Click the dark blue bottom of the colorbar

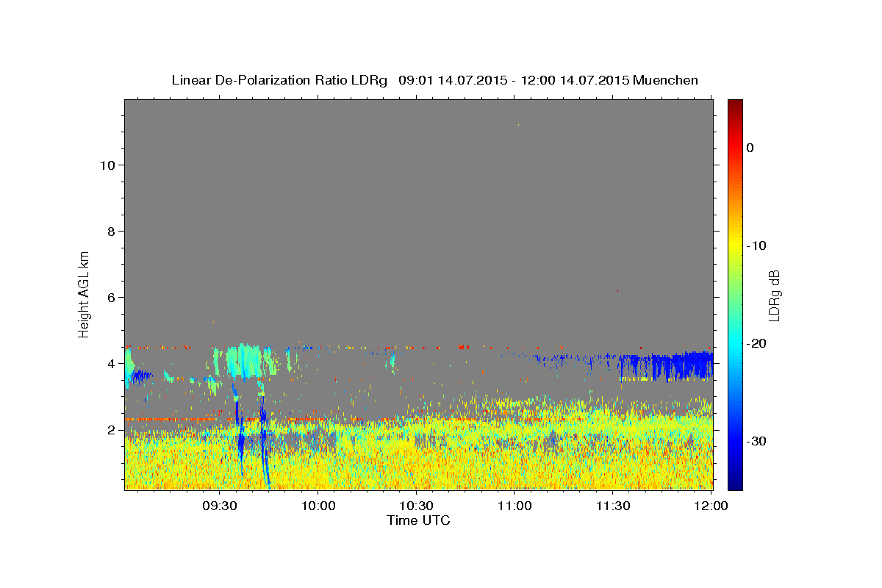click(x=735, y=484)
